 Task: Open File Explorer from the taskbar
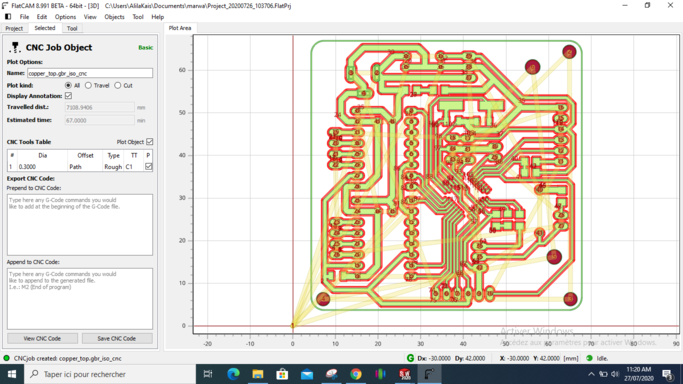pyautogui.click(x=258, y=374)
